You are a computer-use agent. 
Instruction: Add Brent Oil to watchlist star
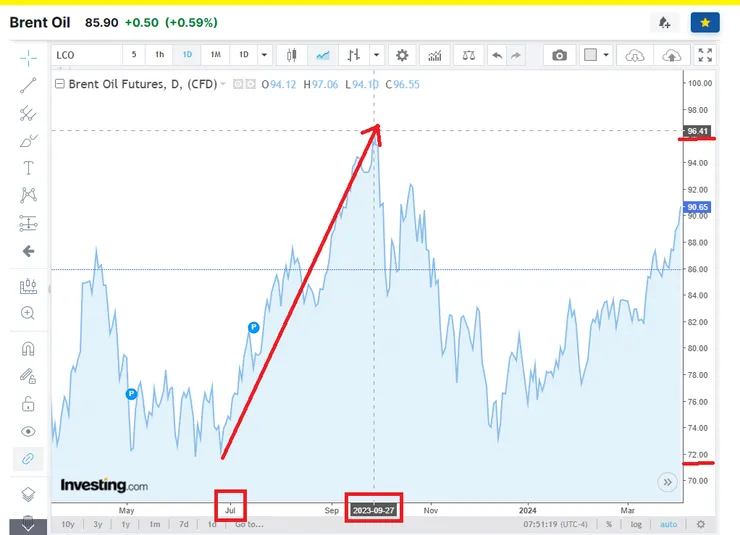705,22
